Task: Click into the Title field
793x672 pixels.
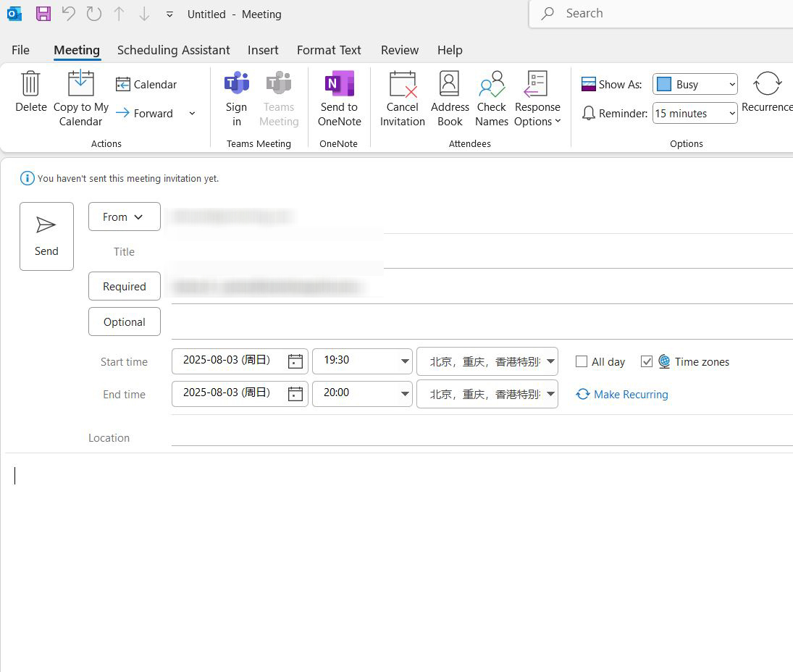Action: click(x=482, y=252)
